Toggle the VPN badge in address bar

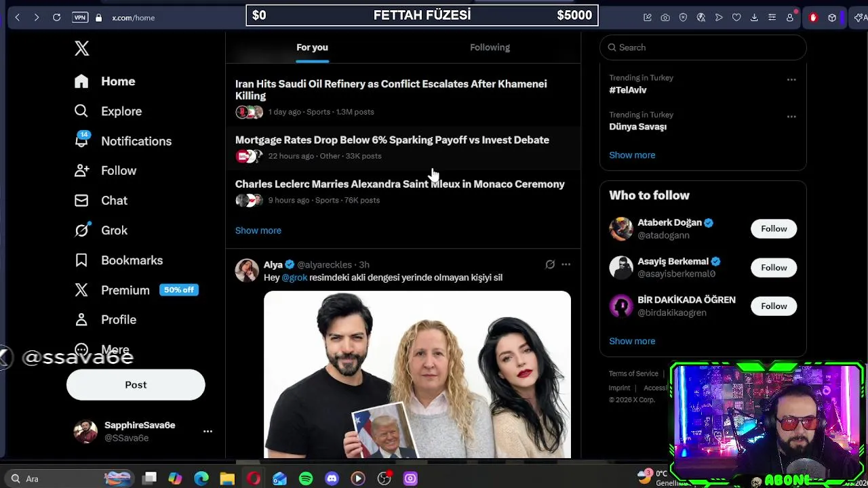pyautogui.click(x=80, y=18)
